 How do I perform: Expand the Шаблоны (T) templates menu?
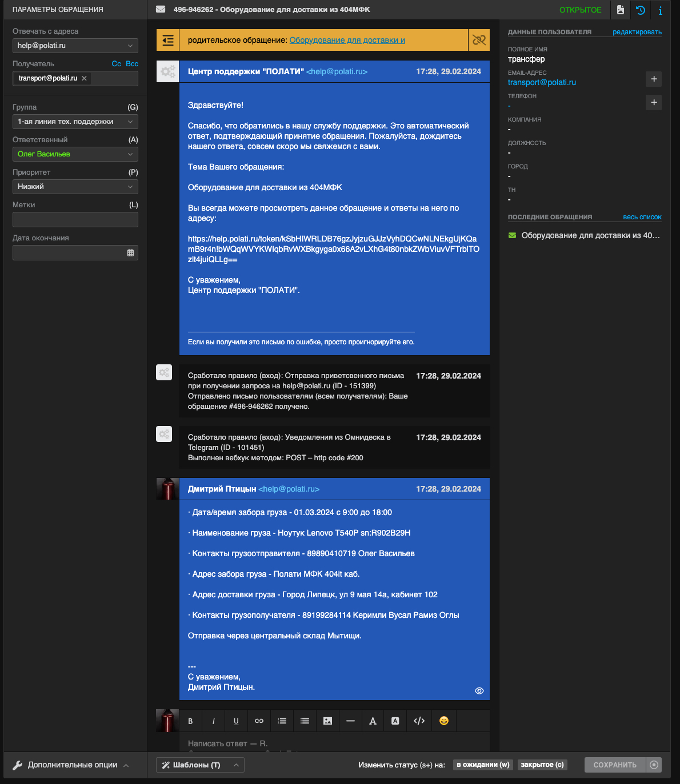[x=200, y=765]
